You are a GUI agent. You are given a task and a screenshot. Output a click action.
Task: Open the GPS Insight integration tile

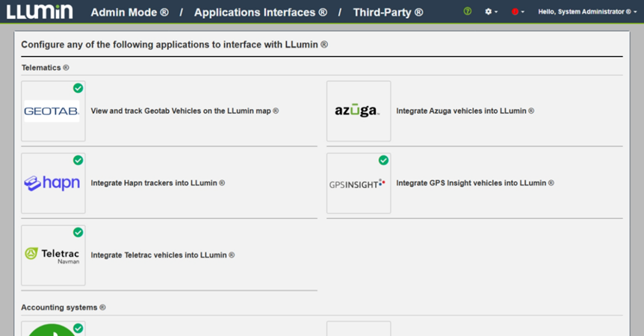pyautogui.click(x=359, y=184)
